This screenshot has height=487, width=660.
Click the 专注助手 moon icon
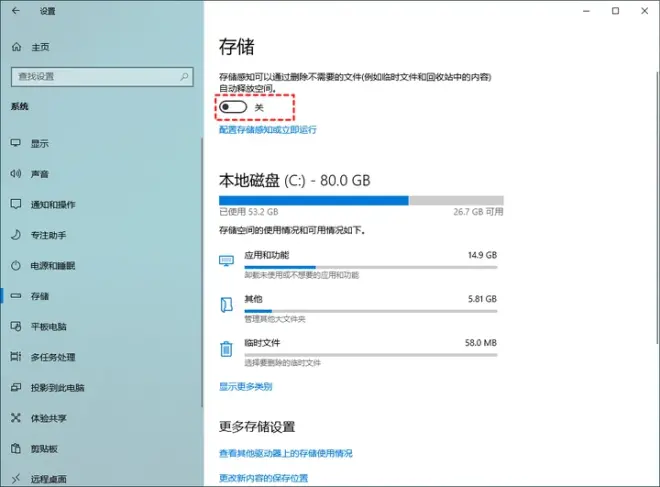(x=16, y=235)
